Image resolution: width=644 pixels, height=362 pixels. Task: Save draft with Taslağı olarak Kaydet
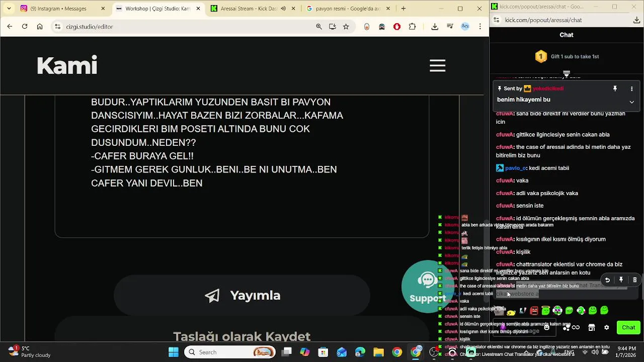point(242,336)
